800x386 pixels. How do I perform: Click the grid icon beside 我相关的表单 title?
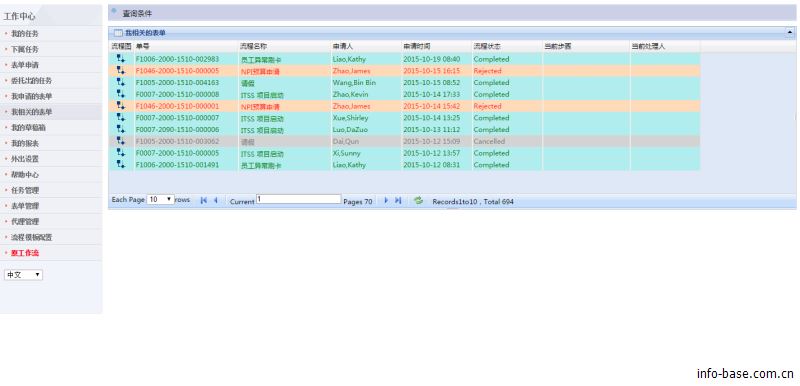click(x=118, y=33)
